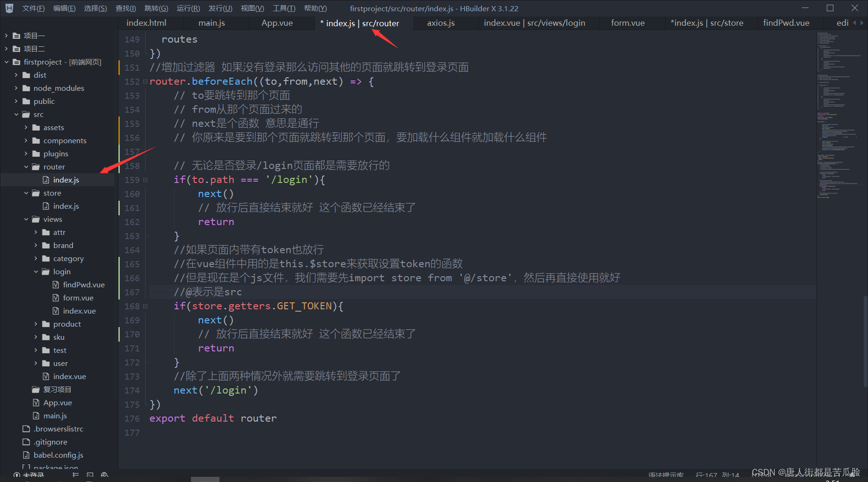Place cursor on 'export default router' line
Viewport: 868px width, 482px height.
pos(213,418)
